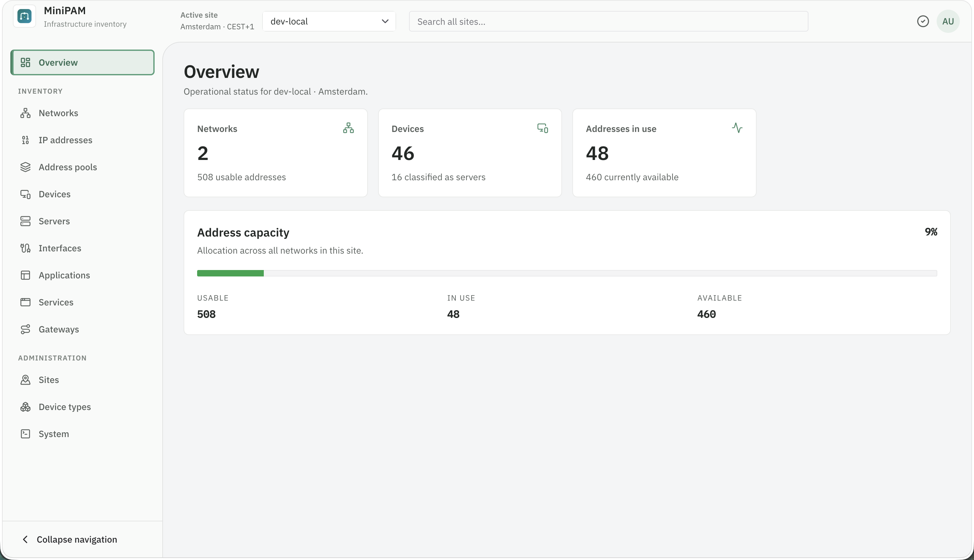This screenshot has height=560, width=974.
Task: Click the Gateways route icon
Action: (x=25, y=329)
